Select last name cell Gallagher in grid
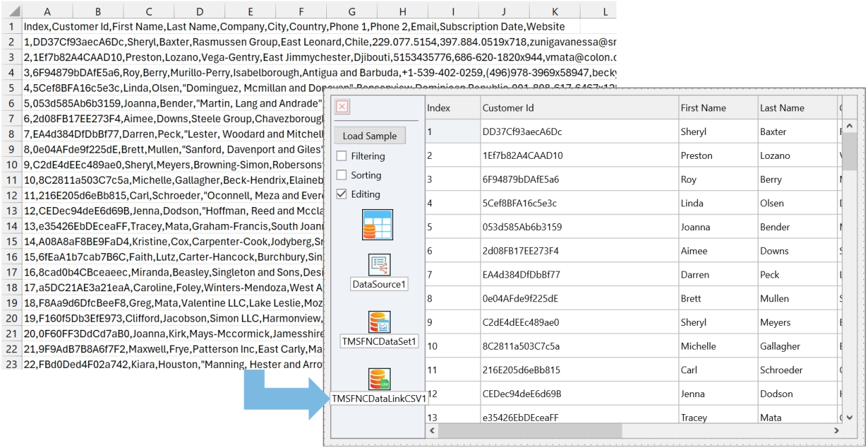Viewport: 868px width, 448px height. (798, 346)
